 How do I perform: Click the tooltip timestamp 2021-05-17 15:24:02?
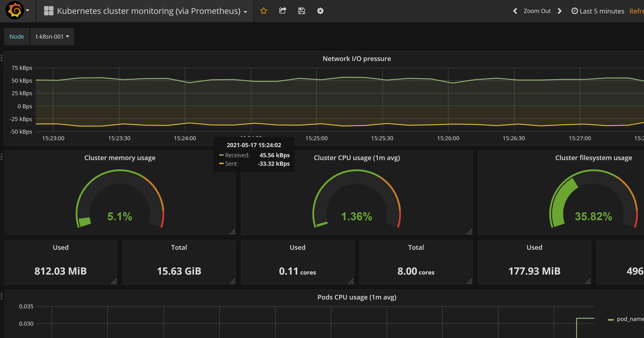pos(254,145)
